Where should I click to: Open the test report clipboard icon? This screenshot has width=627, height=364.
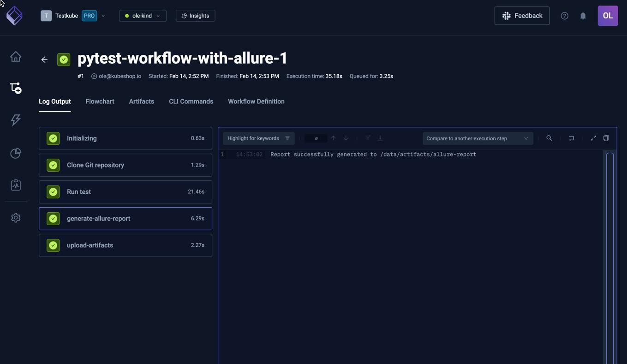click(15, 185)
